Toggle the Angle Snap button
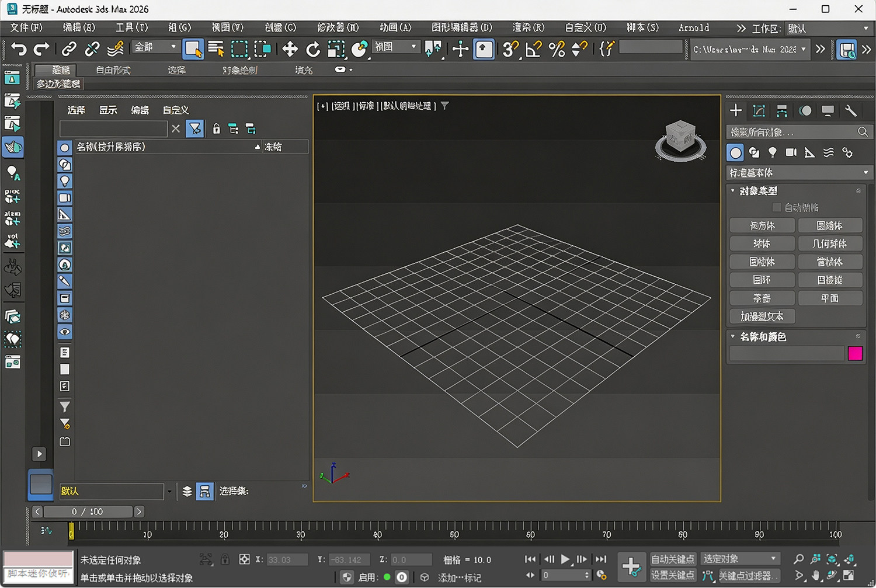The image size is (876, 588). (533, 49)
